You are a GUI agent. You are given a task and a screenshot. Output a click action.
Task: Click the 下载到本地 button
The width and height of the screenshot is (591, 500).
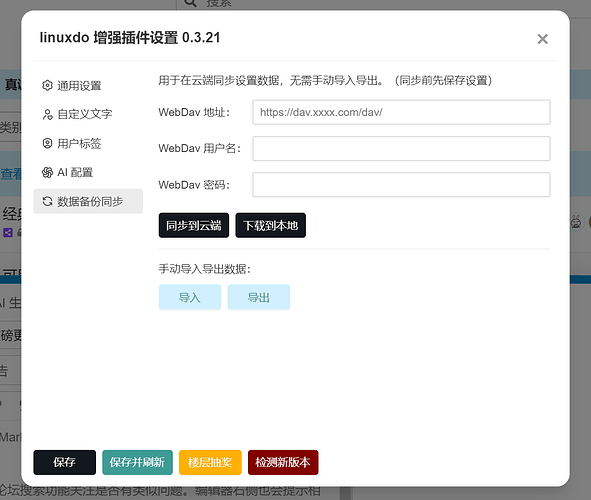(271, 225)
